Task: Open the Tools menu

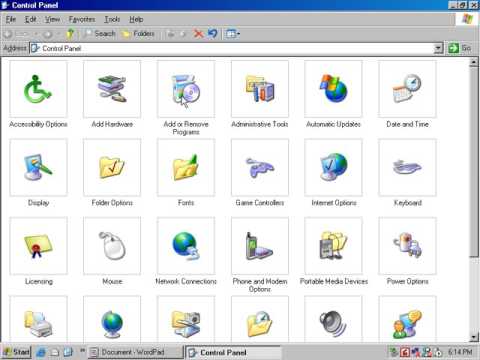Action: 112,19
